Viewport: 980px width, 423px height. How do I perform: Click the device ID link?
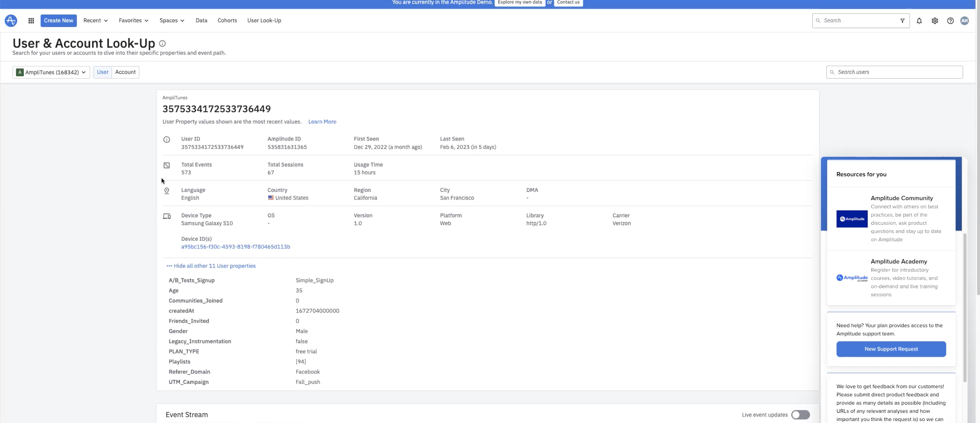point(235,247)
